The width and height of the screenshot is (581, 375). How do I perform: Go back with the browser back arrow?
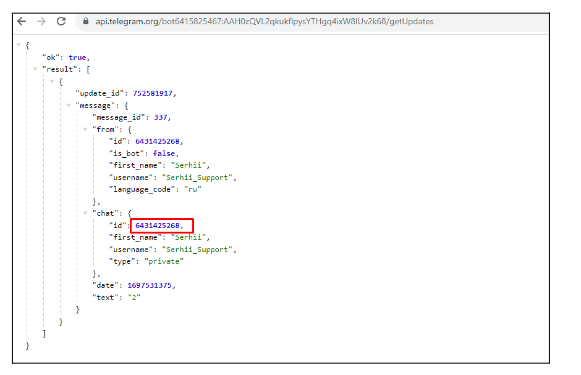coord(22,21)
